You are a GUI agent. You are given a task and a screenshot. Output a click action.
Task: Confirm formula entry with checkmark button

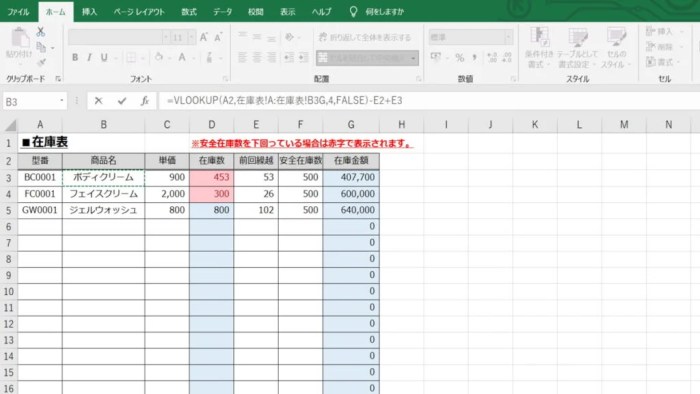[x=122, y=101]
